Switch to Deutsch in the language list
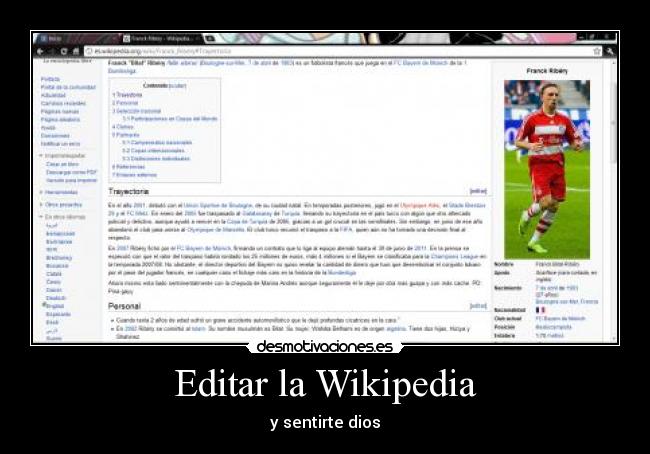Viewport: 650px width, 454px height. click(x=56, y=298)
